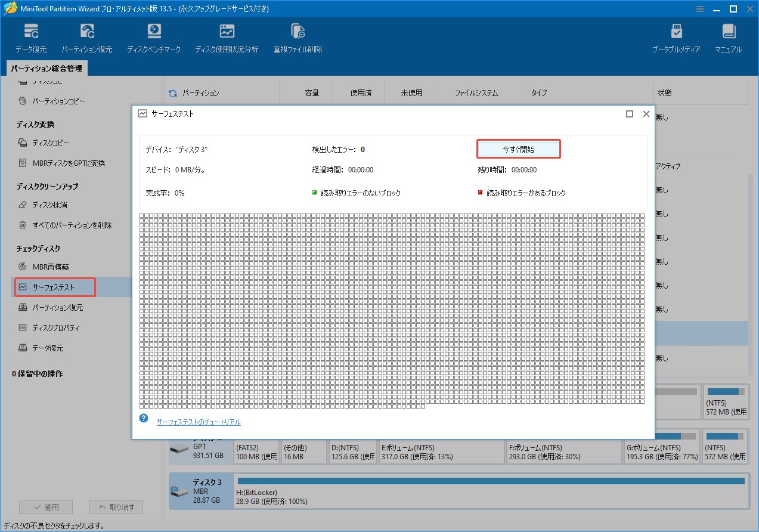Viewport: 759px width, 532px height.
Task: Open the データ復元 (Data Recovery) tool
Action: click(x=31, y=37)
